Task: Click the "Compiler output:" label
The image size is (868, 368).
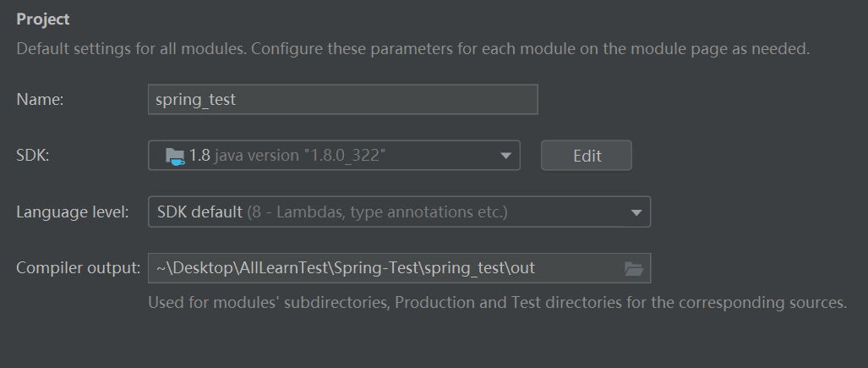Action: 78,269
